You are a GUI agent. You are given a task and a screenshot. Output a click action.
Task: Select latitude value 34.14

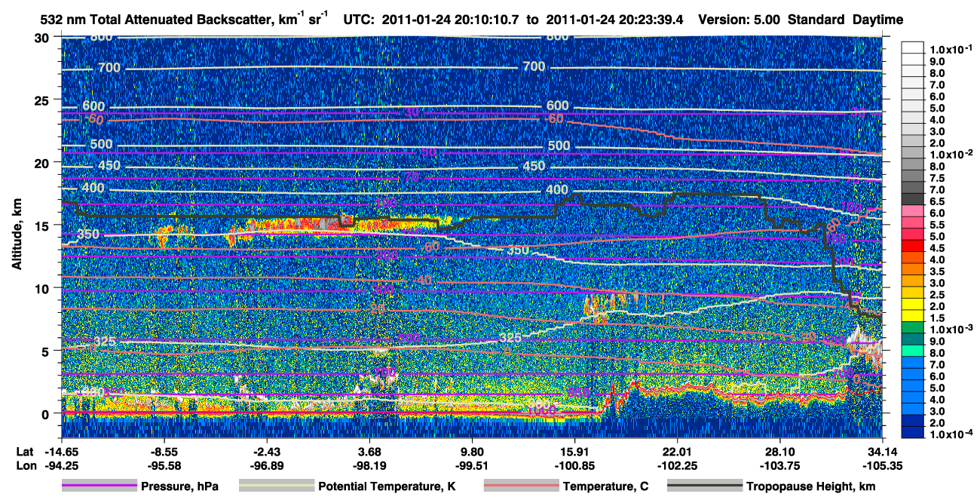coord(882,451)
